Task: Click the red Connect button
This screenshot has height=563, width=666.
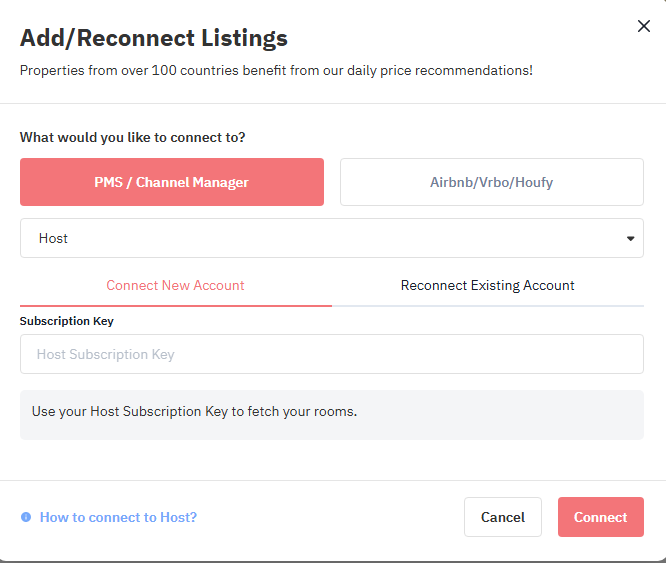Action: point(601,517)
